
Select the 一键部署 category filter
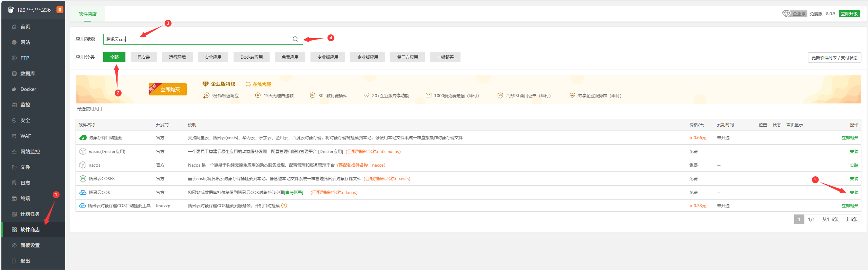coord(445,57)
